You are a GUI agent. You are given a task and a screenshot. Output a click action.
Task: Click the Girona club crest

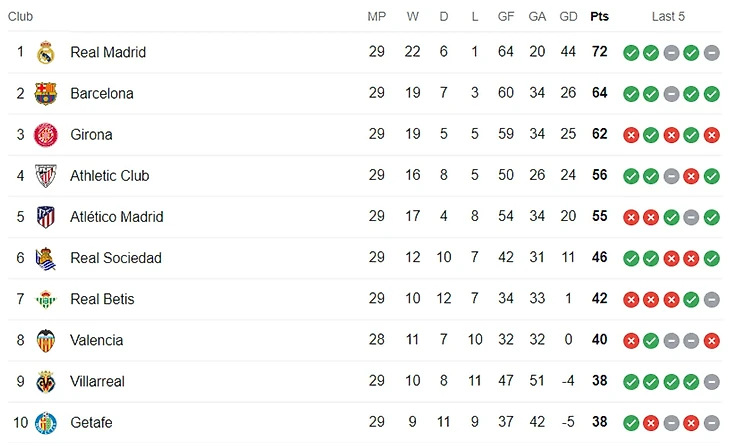pyautogui.click(x=46, y=135)
